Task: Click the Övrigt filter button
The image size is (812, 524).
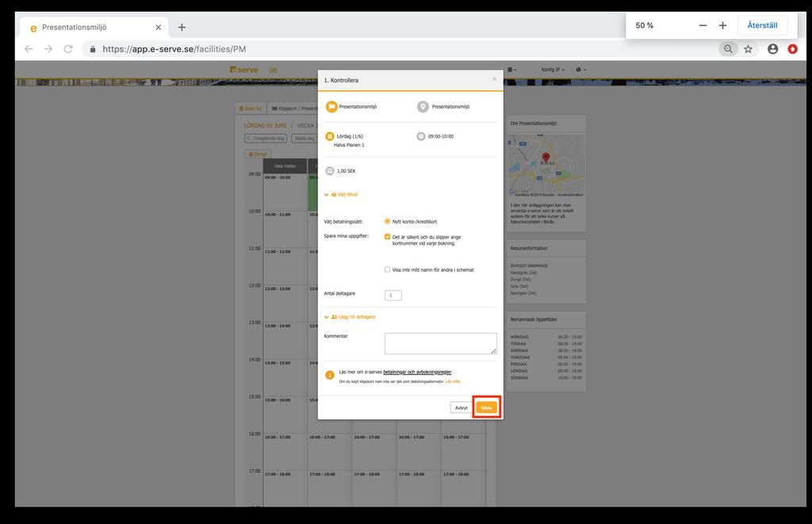Action: [x=258, y=154]
